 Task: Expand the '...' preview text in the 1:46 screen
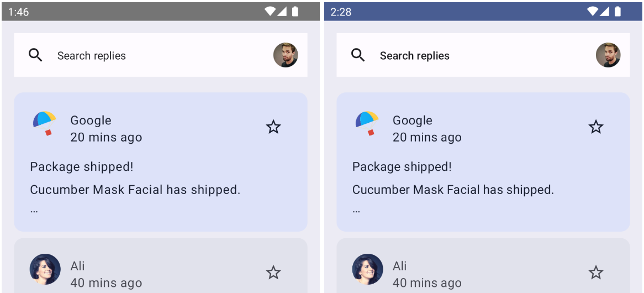tap(34, 211)
